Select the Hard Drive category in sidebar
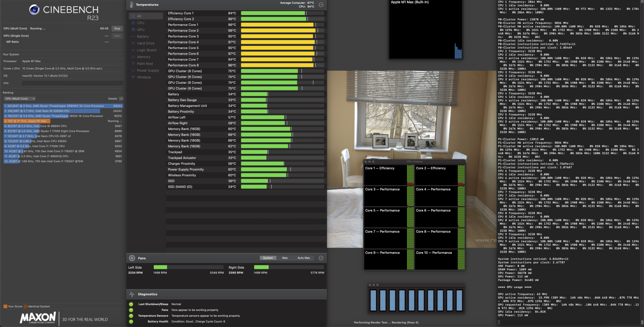Image resolution: width=644 pixels, height=327 pixels. point(146,43)
